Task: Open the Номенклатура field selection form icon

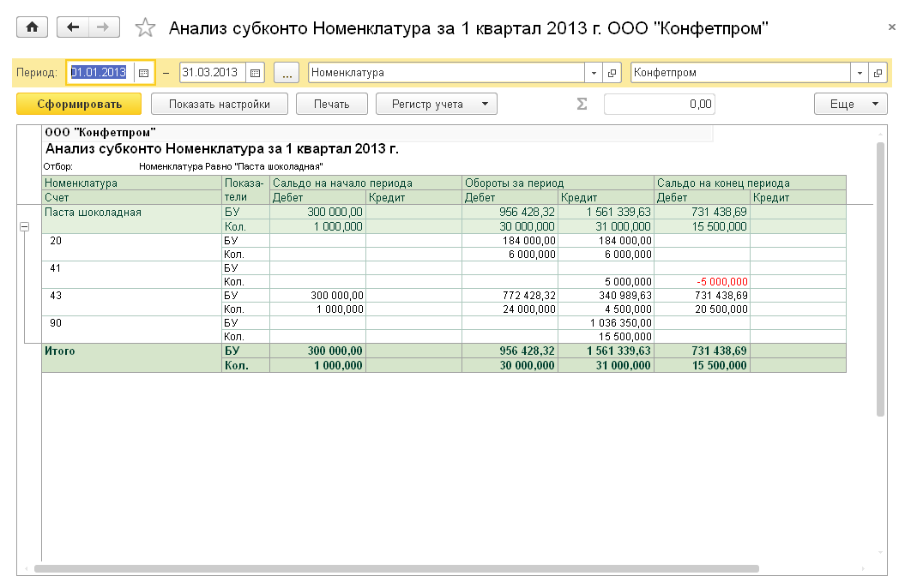Action: click(612, 73)
